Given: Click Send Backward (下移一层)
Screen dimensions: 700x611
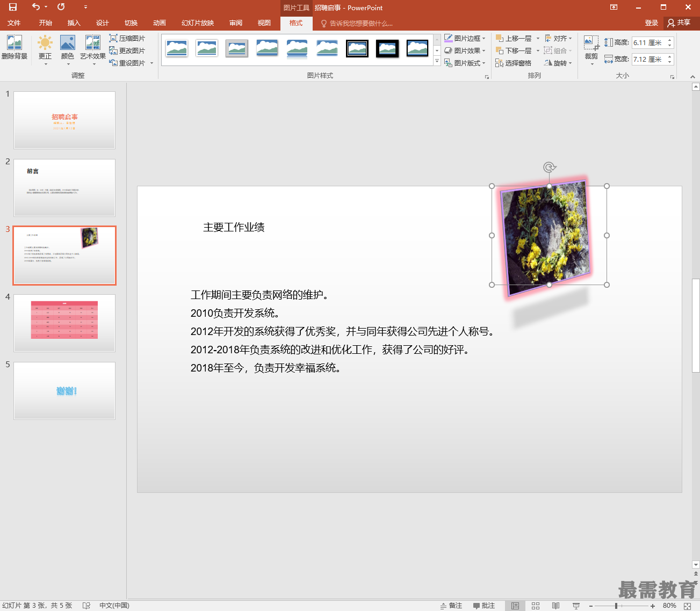Looking at the screenshot, I should point(514,50).
